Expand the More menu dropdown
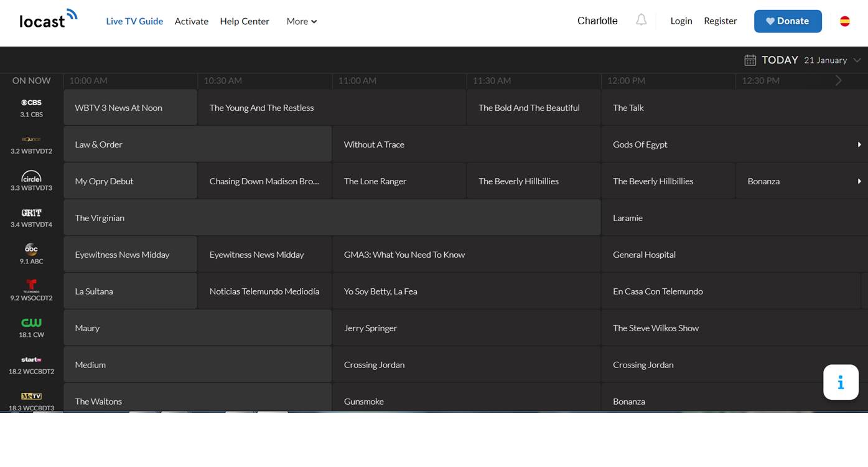This screenshot has width=868, height=467. tap(302, 21)
